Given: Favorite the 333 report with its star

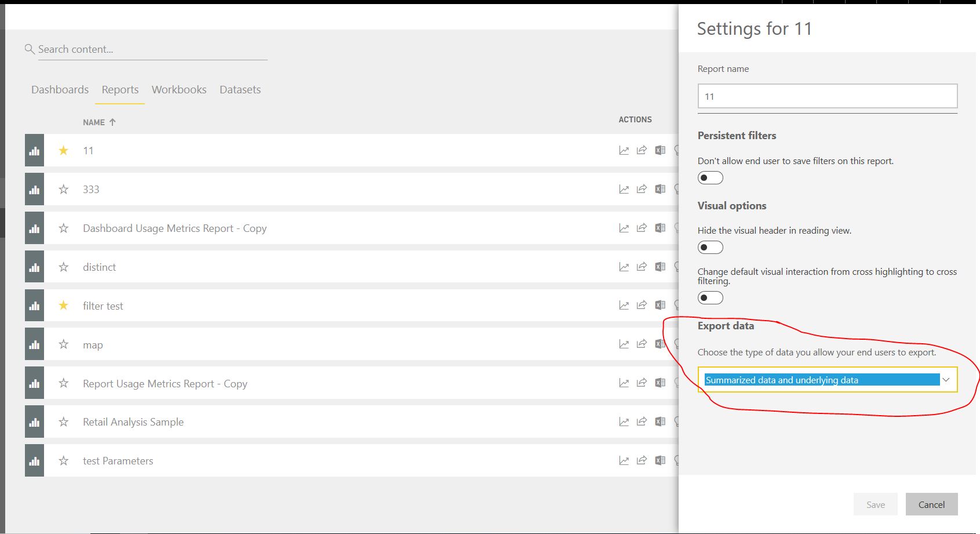Looking at the screenshot, I should 64,190.
